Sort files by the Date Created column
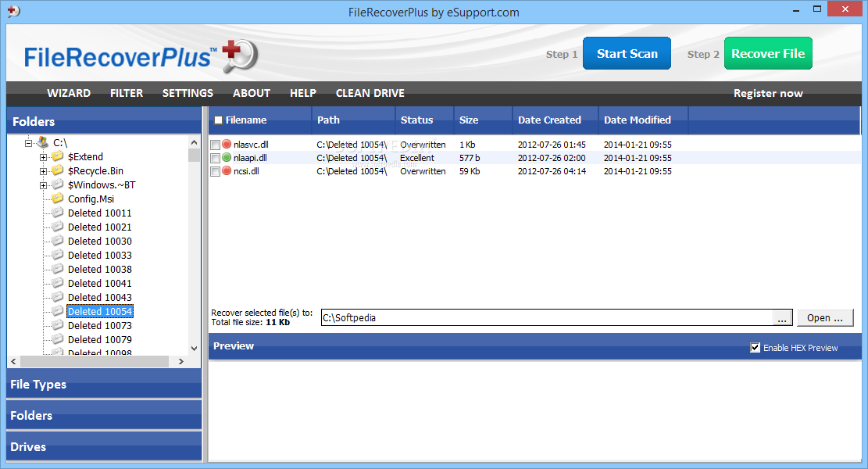The width and height of the screenshot is (868, 469). (x=555, y=120)
